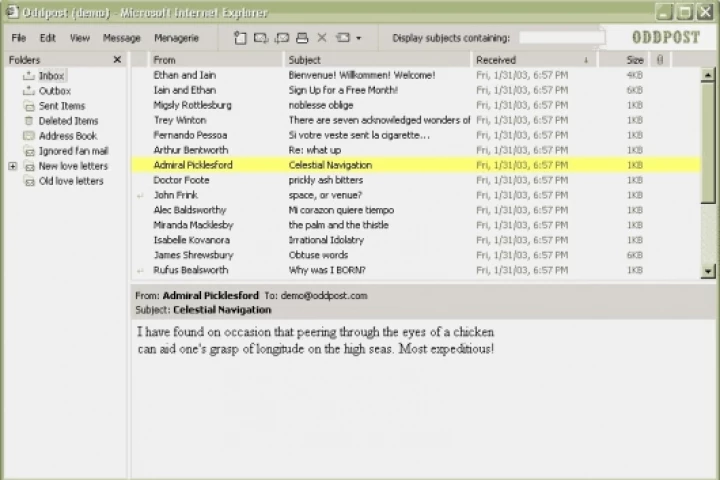Sort messages by the Received column header
The image size is (720, 480).
point(534,60)
